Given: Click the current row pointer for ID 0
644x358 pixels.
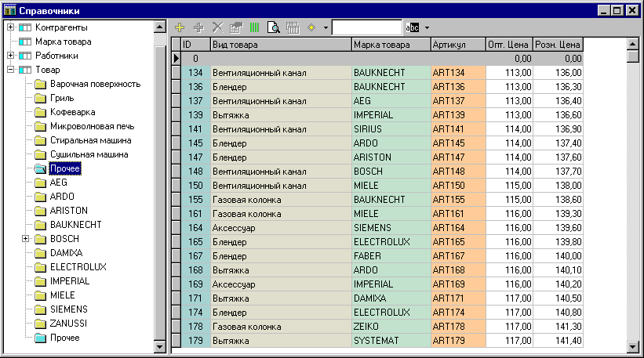Looking at the screenshot, I should pos(176,59).
